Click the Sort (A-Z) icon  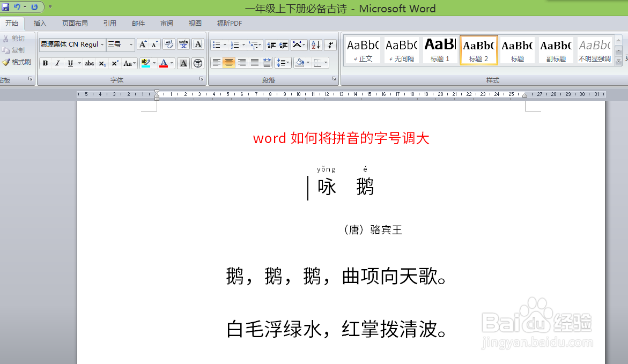(x=315, y=45)
